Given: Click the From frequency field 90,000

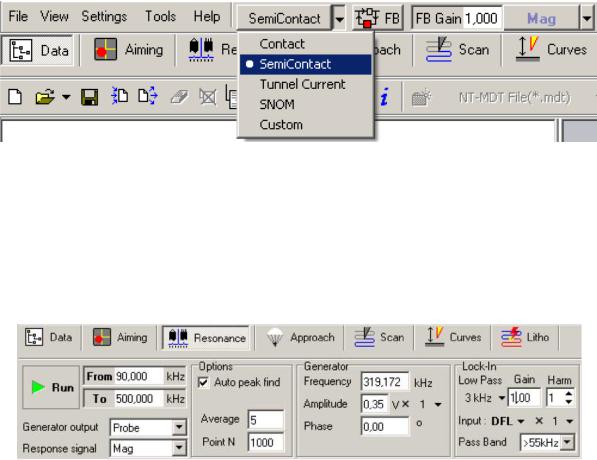Looking at the screenshot, I should 139,376.
